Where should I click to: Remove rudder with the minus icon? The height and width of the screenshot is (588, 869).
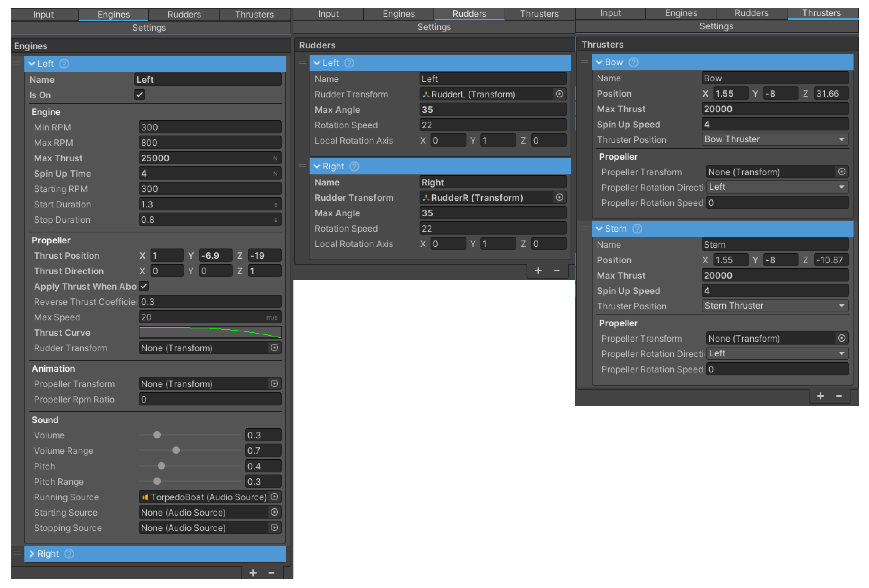[x=556, y=271]
